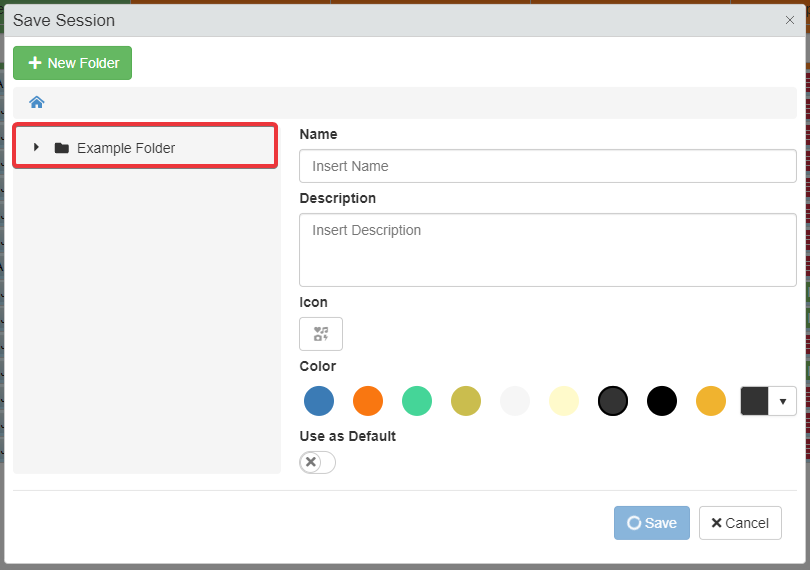Select the pure black color swatch
Viewport: 810px width, 570px height.
pos(662,401)
